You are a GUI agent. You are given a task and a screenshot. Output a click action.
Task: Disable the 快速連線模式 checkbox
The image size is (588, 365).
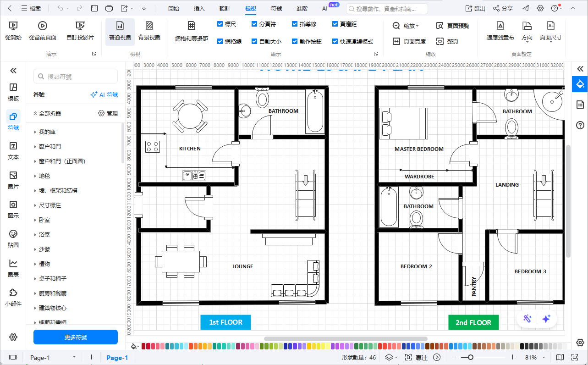335,41
